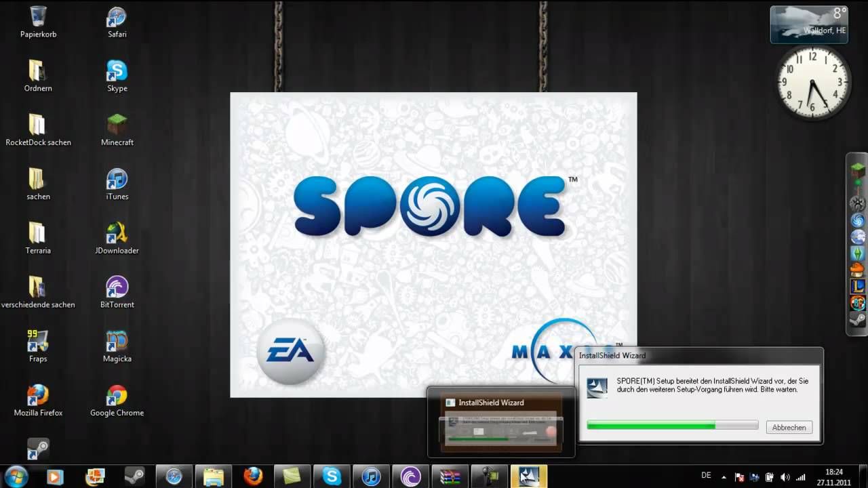The image size is (868, 488).
Task: Open Skype from the taskbar
Action: [x=332, y=476]
